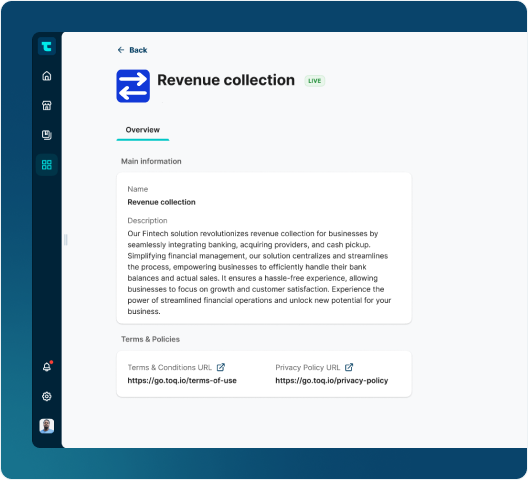The height and width of the screenshot is (480, 528).
Task: Open the settings gear icon
Action: coord(47,396)
